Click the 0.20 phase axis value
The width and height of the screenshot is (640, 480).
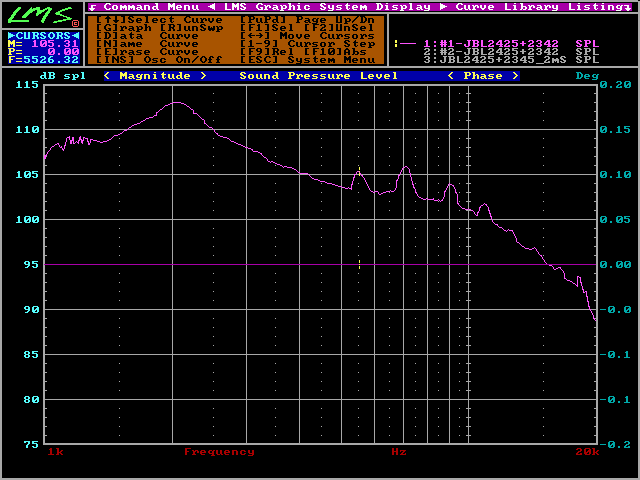616,84
